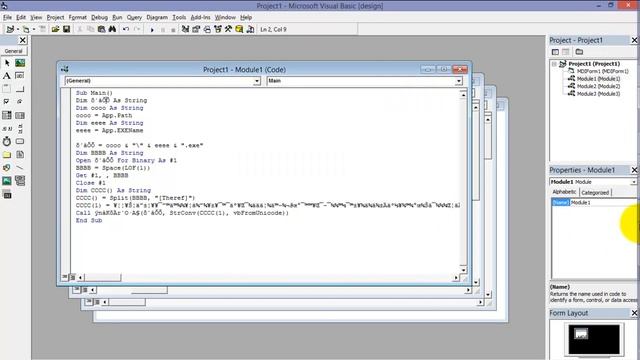Open the File menu
Viewport: 640px width, 360px height.
click(7, 17)
